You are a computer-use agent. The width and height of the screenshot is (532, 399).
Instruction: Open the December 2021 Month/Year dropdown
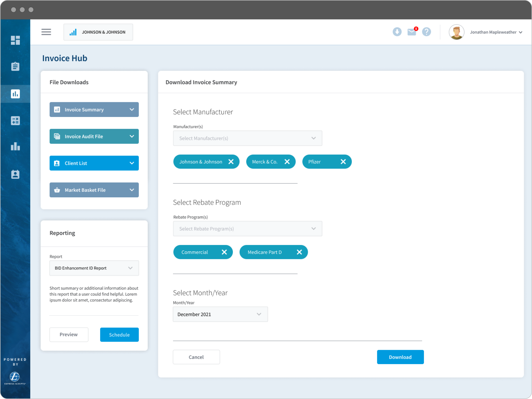(220, 314)
